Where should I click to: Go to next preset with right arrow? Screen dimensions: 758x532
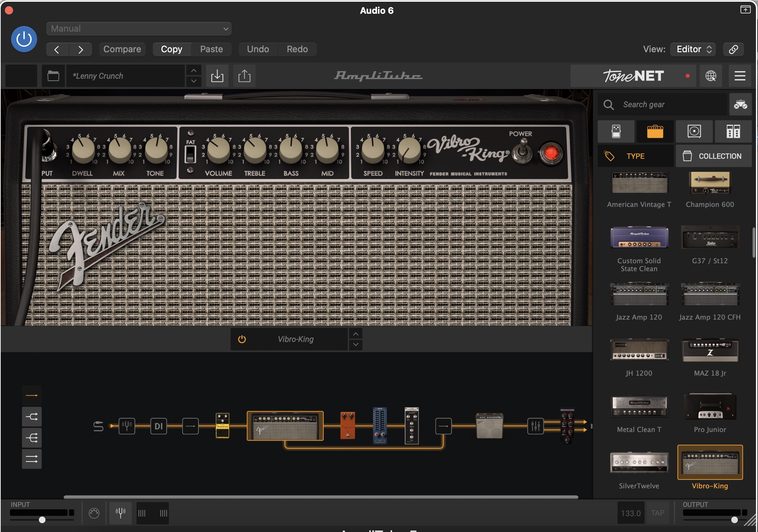pyautogui.click(x=80, y=49)
